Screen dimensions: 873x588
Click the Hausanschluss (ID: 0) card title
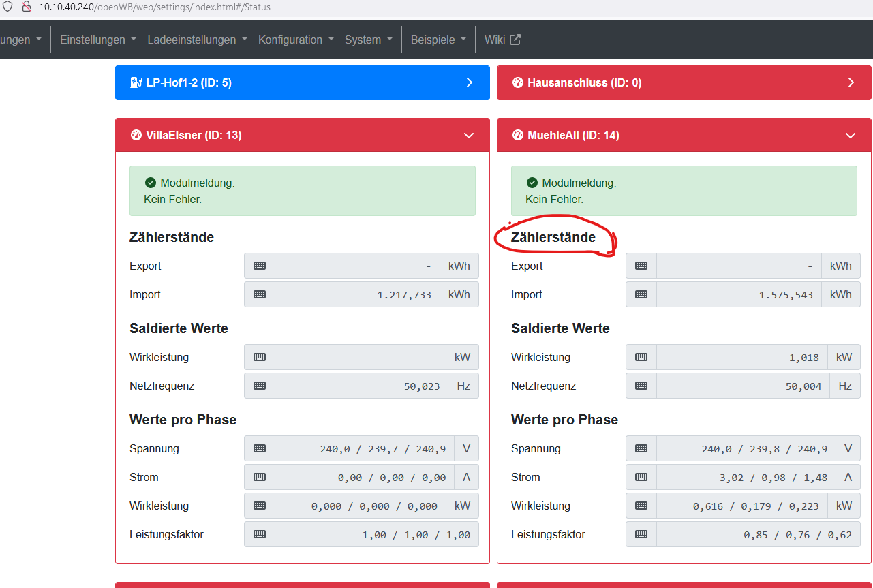click(x=585, y=82)
